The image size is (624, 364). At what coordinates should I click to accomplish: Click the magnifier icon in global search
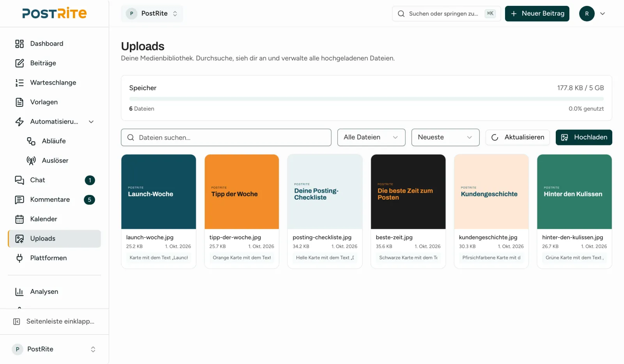tap(401, 14)
